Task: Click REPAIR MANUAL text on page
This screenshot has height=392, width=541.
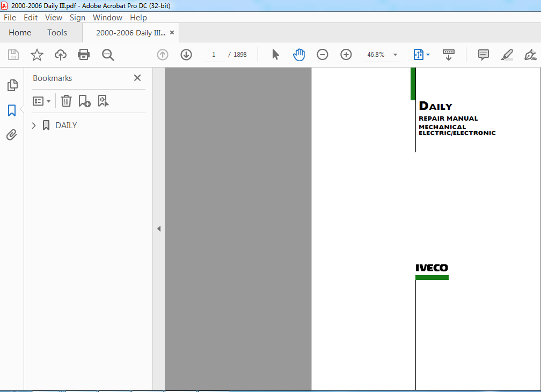Action: [x=448, y=119]
